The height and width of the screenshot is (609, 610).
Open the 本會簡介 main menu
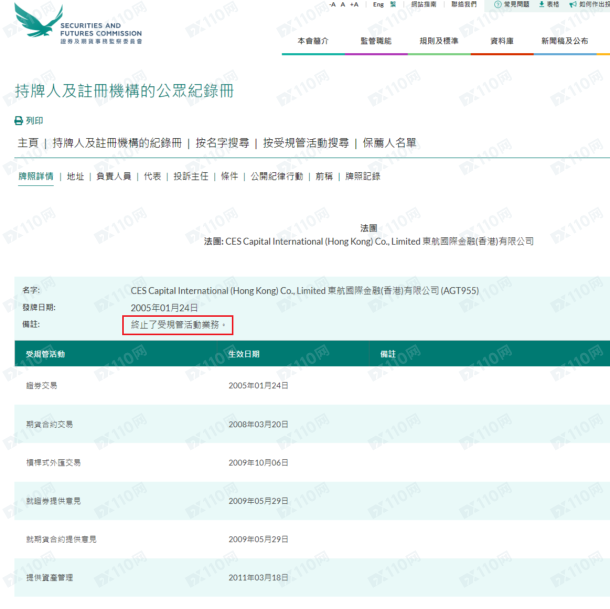click(x=313, y=41)
